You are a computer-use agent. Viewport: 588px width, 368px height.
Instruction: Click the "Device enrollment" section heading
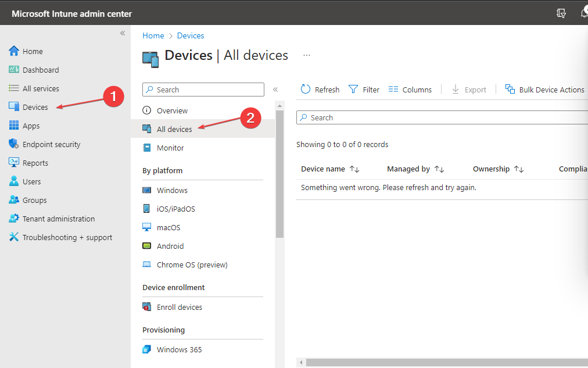174,287
